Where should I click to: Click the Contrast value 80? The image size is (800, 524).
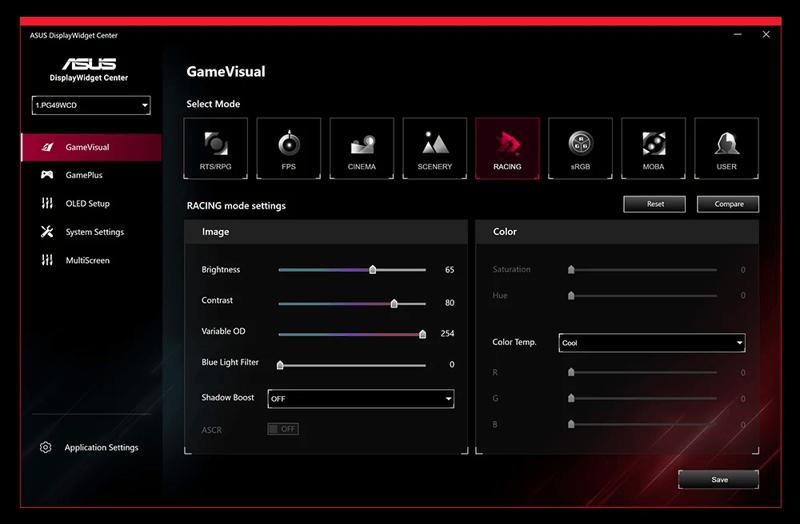pyautogui.click(x=449, y=303)
